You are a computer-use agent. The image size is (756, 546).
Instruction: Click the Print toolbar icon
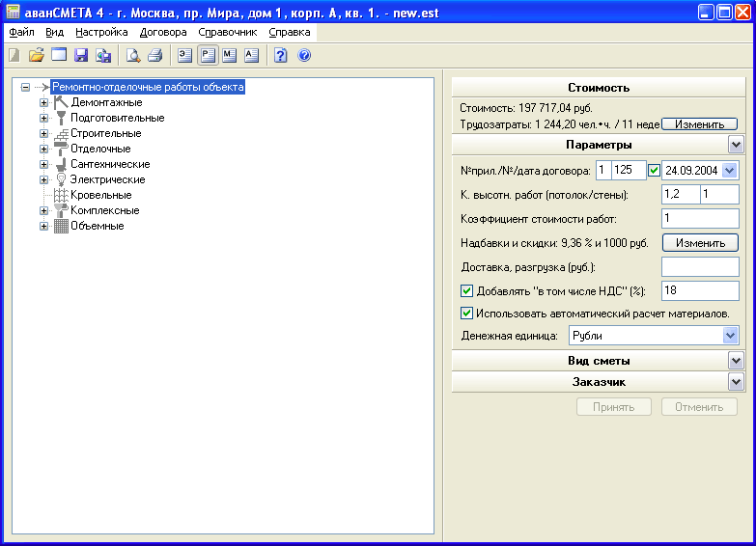[154, 55]
